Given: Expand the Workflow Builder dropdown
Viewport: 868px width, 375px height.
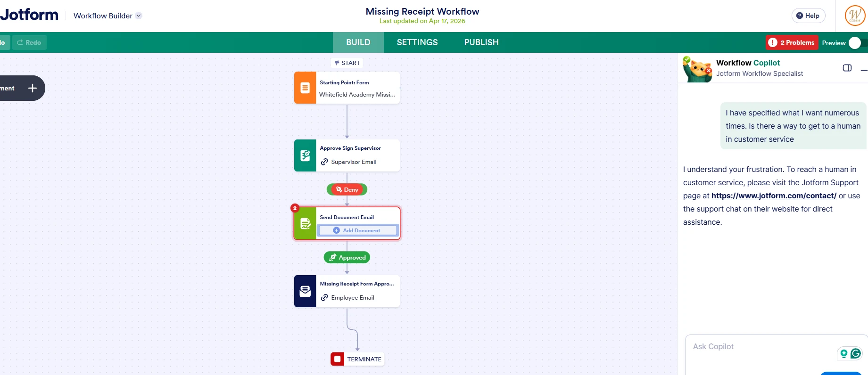Looking at the screenshot, I should point(139,16).
